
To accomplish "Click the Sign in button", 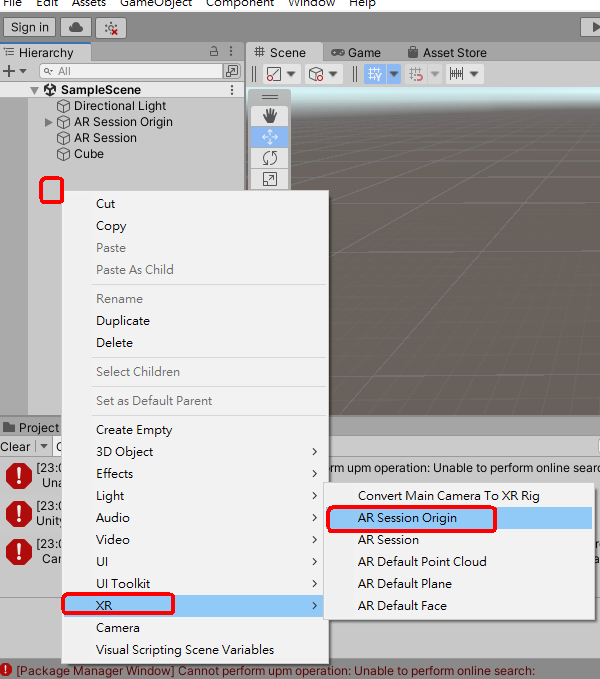I will (29, 27).
